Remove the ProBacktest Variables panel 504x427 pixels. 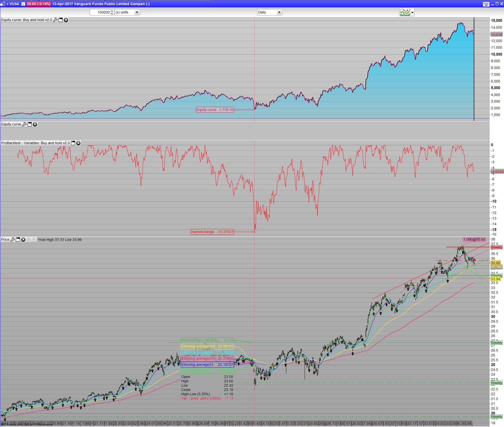point(78,143)
